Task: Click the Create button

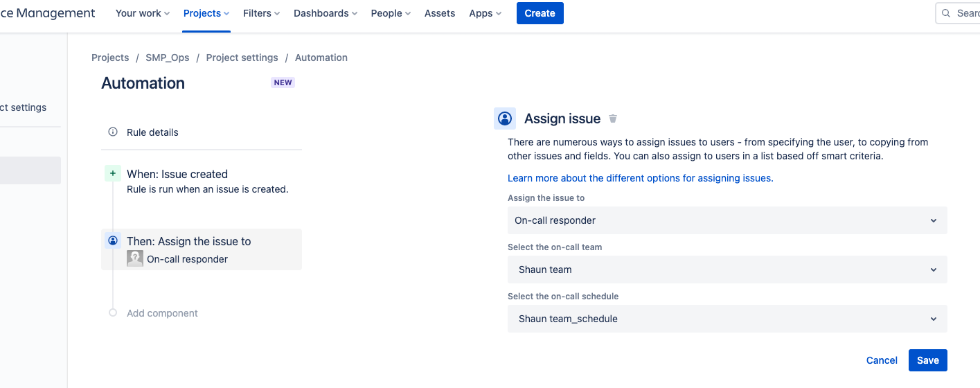Action: pyautogui.click(x=540, y=13)
